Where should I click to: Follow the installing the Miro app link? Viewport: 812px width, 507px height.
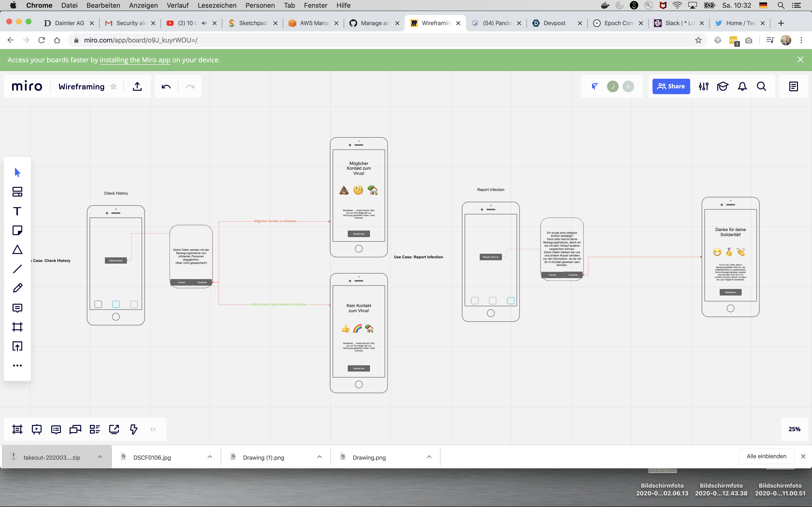(135, 60)
